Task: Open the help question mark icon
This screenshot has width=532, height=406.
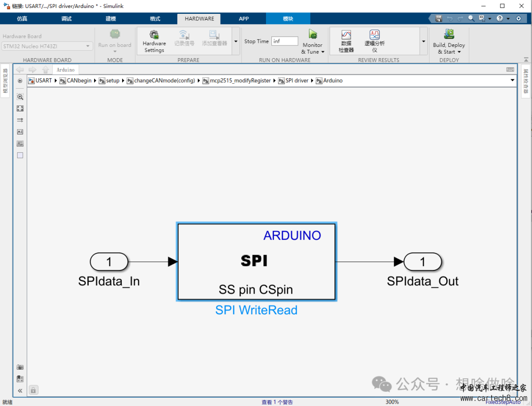Action: click(500, 18)
